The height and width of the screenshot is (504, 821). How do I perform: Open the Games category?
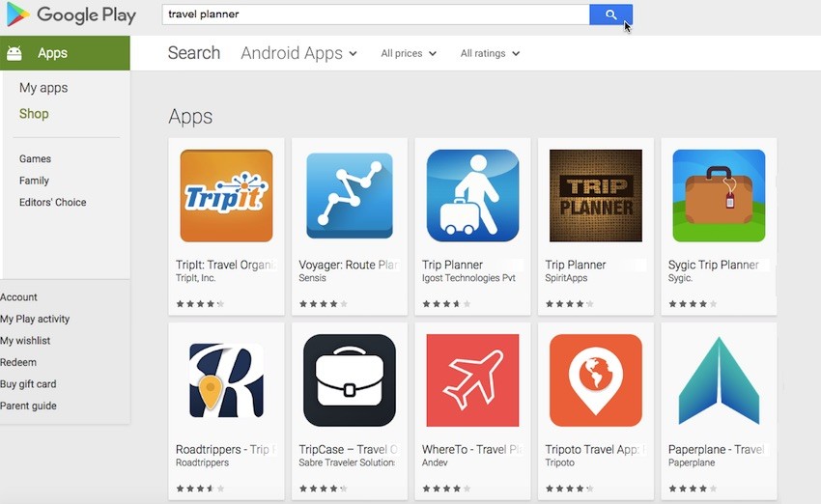(35, 158)
